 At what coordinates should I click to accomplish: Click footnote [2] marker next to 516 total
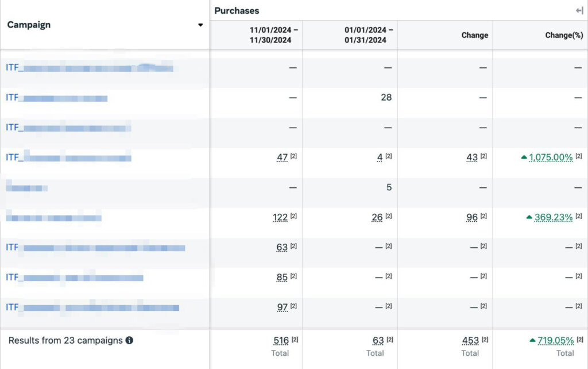pos(295,340)
